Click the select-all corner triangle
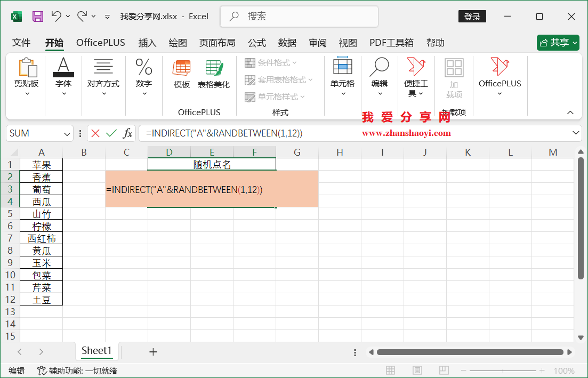The image size is (588, 378). (x=13, y=152)
